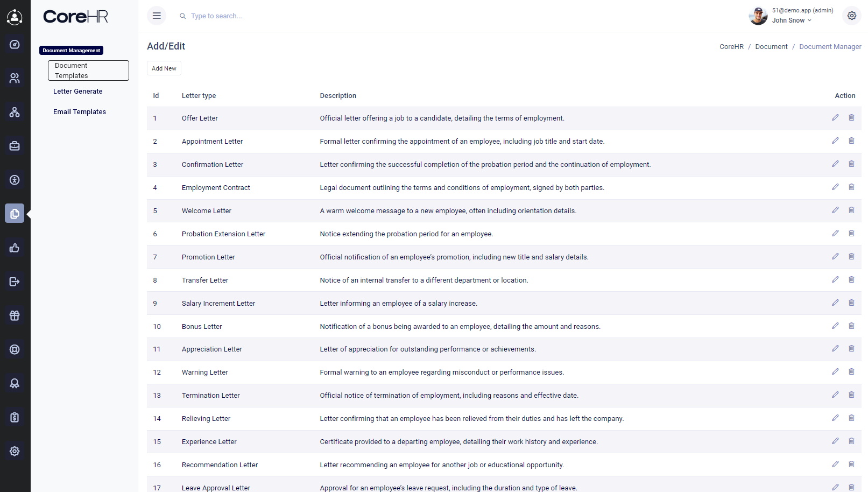Click trash icon for Warning Letter
Screen dimensions: 868x492
(851, 371)
